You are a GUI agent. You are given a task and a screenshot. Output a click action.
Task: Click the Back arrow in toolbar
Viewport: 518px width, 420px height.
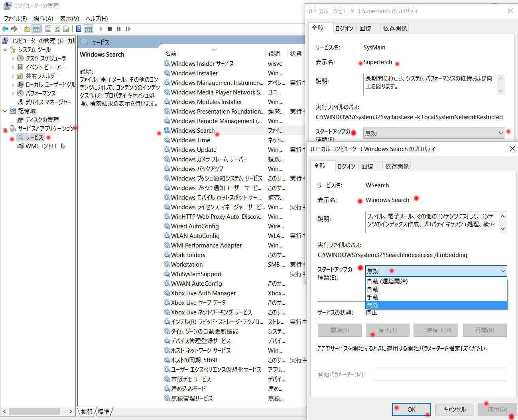pos(5,29)
